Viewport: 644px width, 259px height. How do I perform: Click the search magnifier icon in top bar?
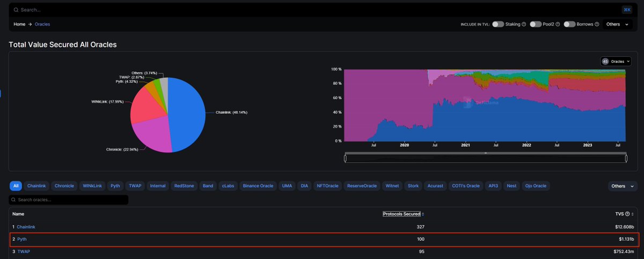coord(16,10)
